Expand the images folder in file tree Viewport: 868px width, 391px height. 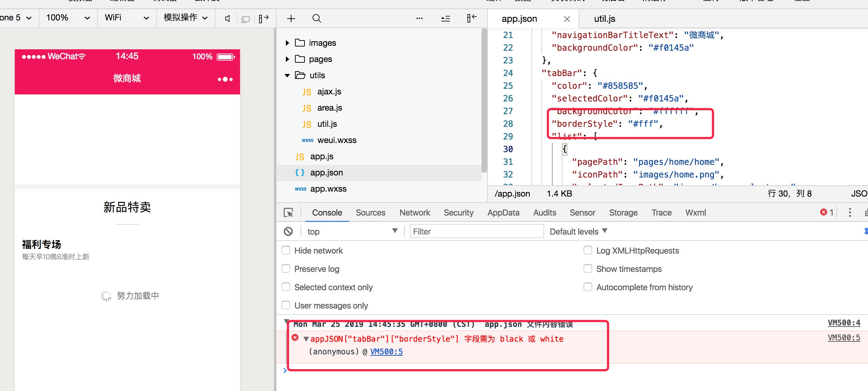288,43
